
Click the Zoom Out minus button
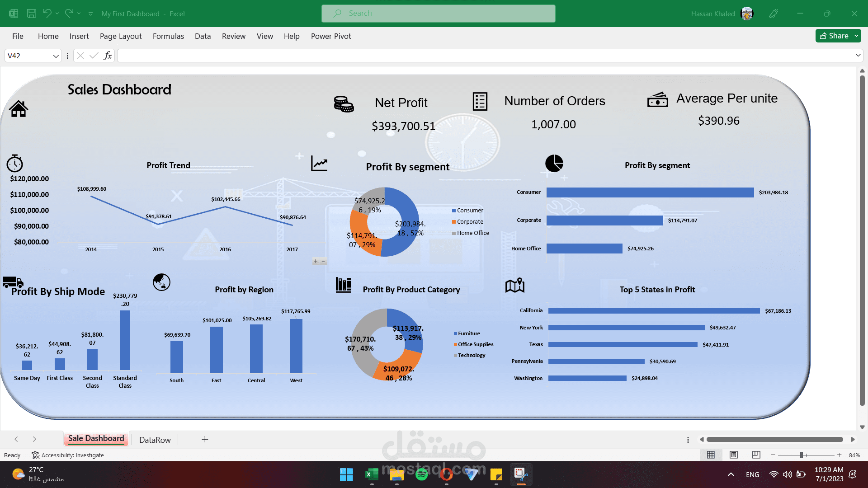(773, 455)
